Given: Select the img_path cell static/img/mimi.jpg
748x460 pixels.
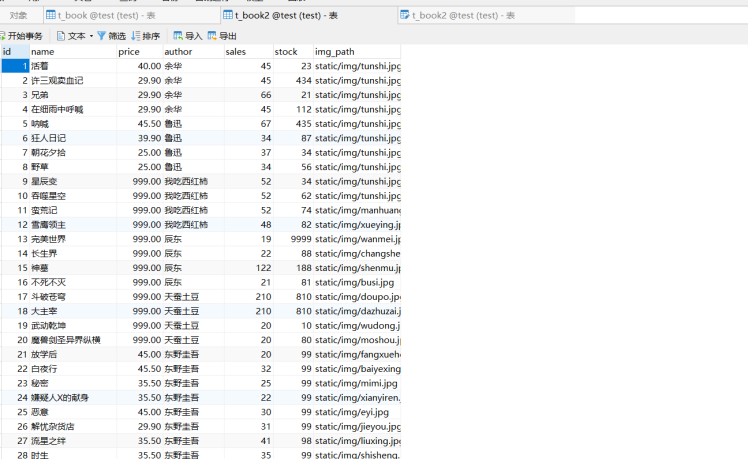Looking at the screenshot, I should pos(357,383).
